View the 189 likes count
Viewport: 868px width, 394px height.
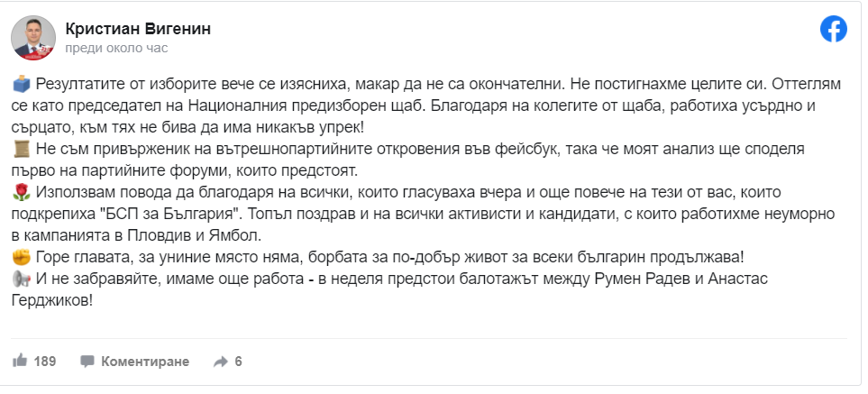(x=45, y=362)
